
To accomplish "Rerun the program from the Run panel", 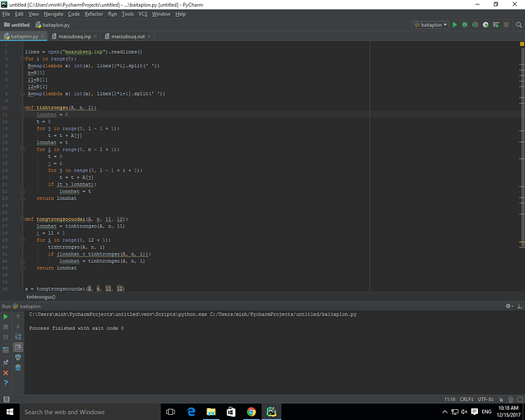I will pos(6,318).
